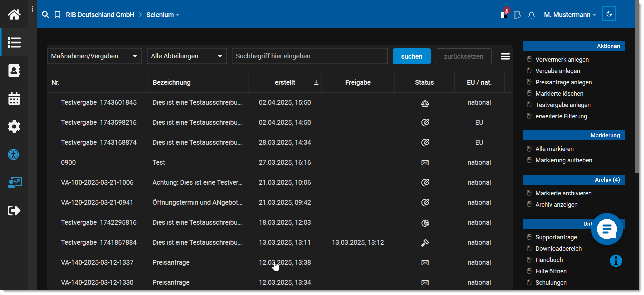Screen dimensions: 644x295
Task: Click Markierung aufheben
Action: [x=564, y=160]
